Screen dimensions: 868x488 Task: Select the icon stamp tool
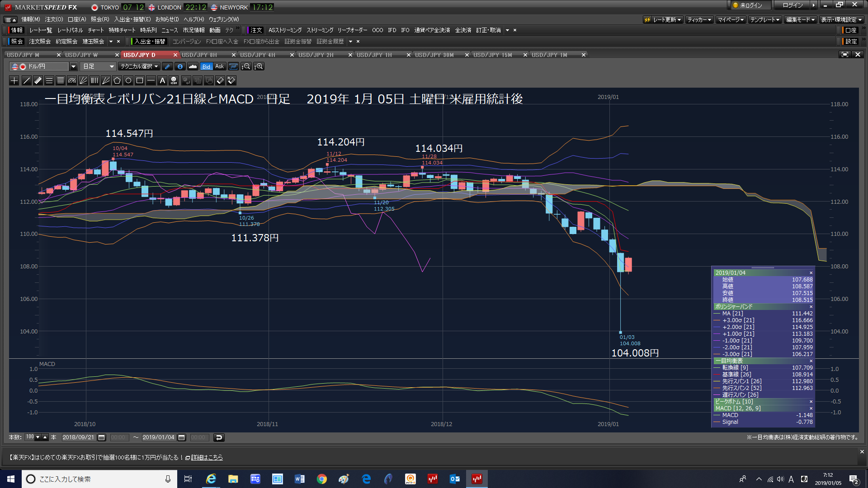174,80
